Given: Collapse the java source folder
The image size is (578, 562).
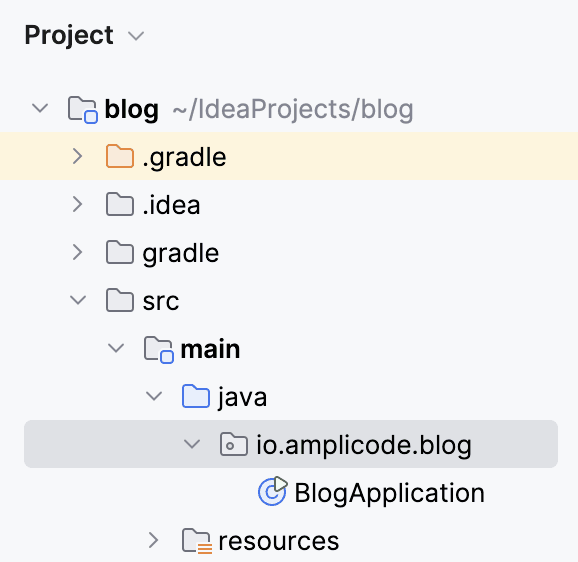Looking at the screenshot, I should [x=154, y=396].
